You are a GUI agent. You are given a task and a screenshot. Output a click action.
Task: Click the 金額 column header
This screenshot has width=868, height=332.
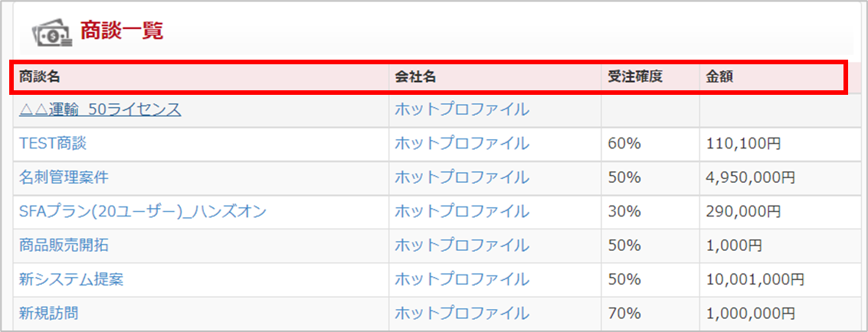click(x=719, y=76)
